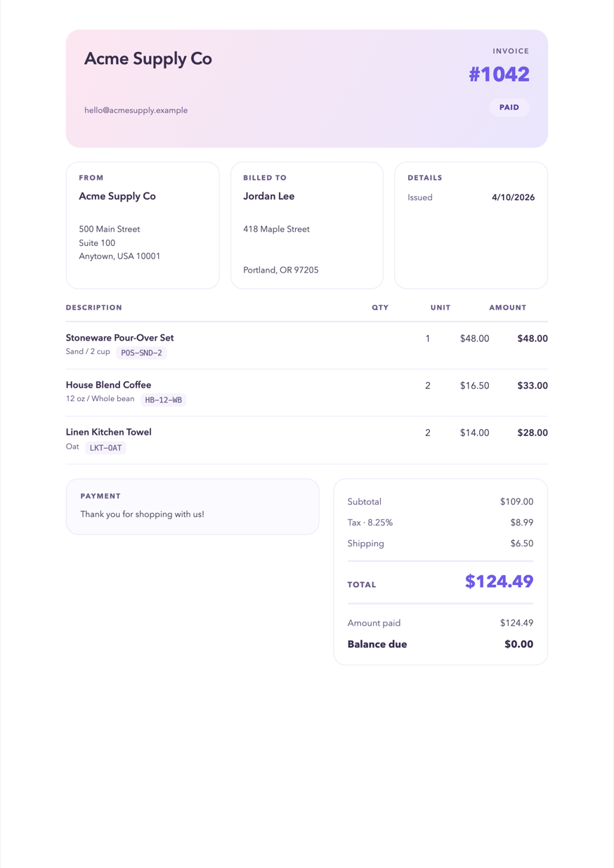Click the large $124.49 total
The width and height of the screenshot is (614, 868).
(499, 581)
